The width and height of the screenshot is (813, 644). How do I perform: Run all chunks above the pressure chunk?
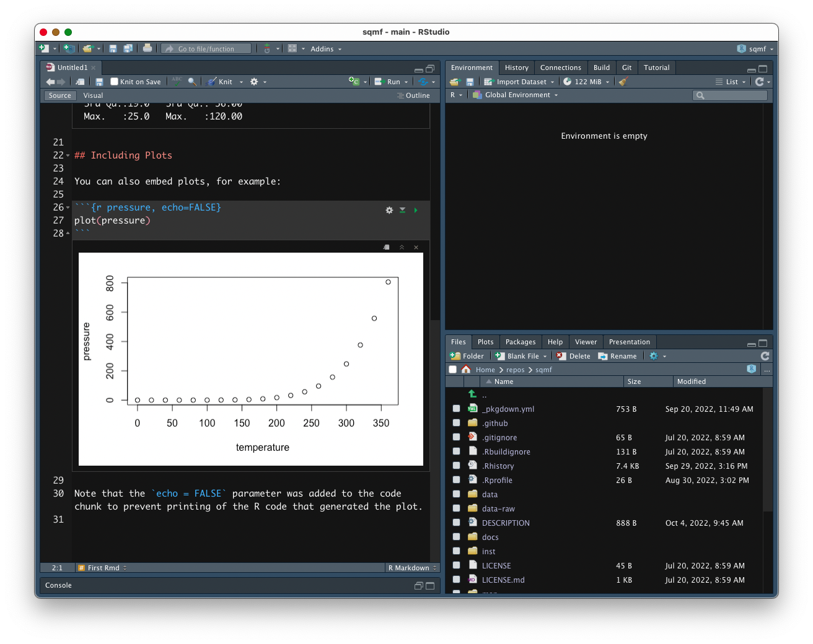click(402, 210)
